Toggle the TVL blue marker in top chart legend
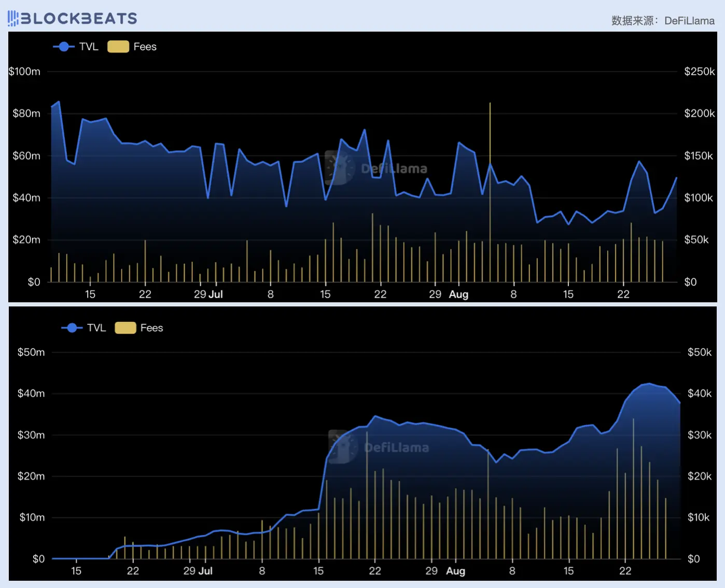The height and width of the screenshot is (588, 725). point(64,47)
